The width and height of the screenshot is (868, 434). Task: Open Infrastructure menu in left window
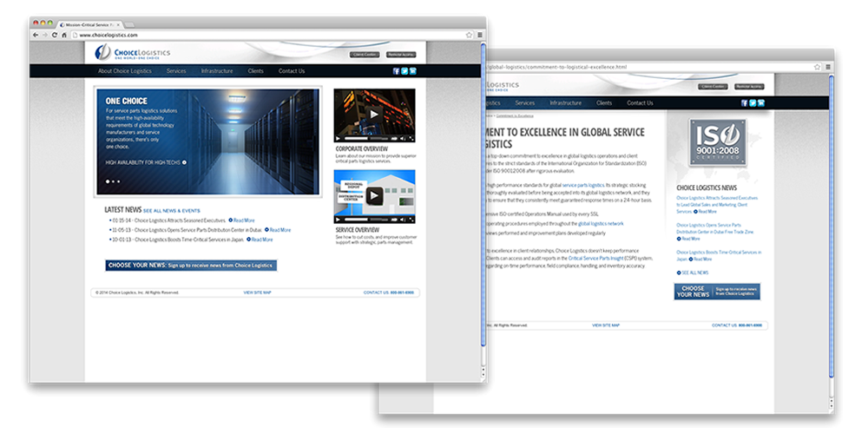point(216,71)
